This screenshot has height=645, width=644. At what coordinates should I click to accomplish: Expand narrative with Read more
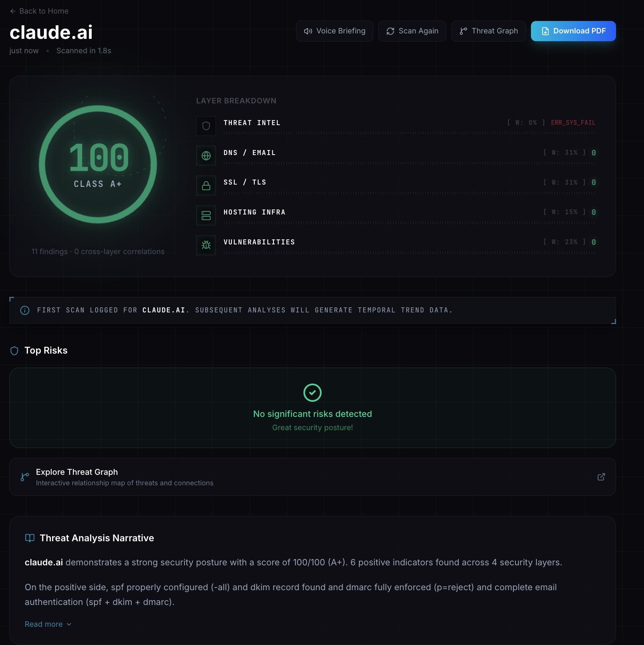[48, 624]
